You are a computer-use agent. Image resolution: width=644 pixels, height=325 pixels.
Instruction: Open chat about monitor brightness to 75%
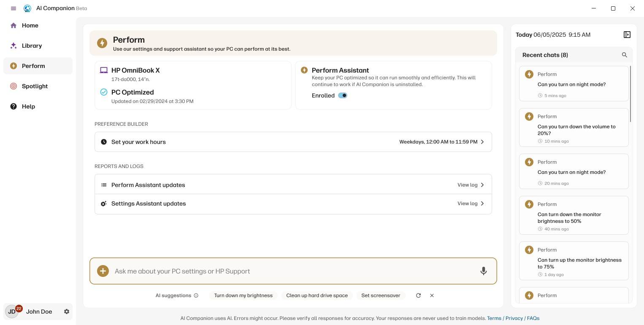pyautogui.click(x=574, y=261)
